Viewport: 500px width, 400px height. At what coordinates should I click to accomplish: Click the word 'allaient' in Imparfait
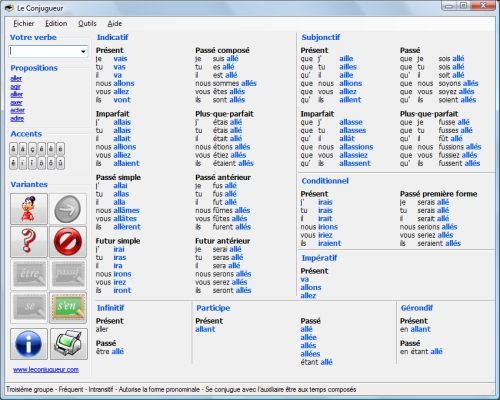pyautogui.click(x=126, y=163)
